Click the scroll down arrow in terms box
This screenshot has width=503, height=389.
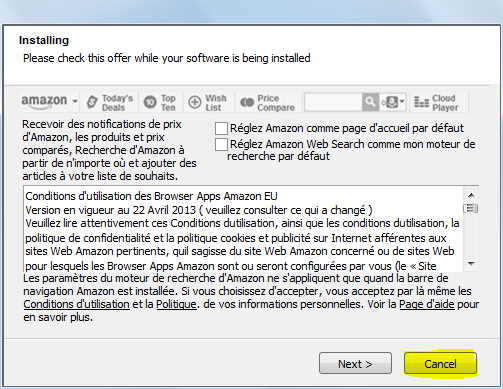[x=471, y=264]
